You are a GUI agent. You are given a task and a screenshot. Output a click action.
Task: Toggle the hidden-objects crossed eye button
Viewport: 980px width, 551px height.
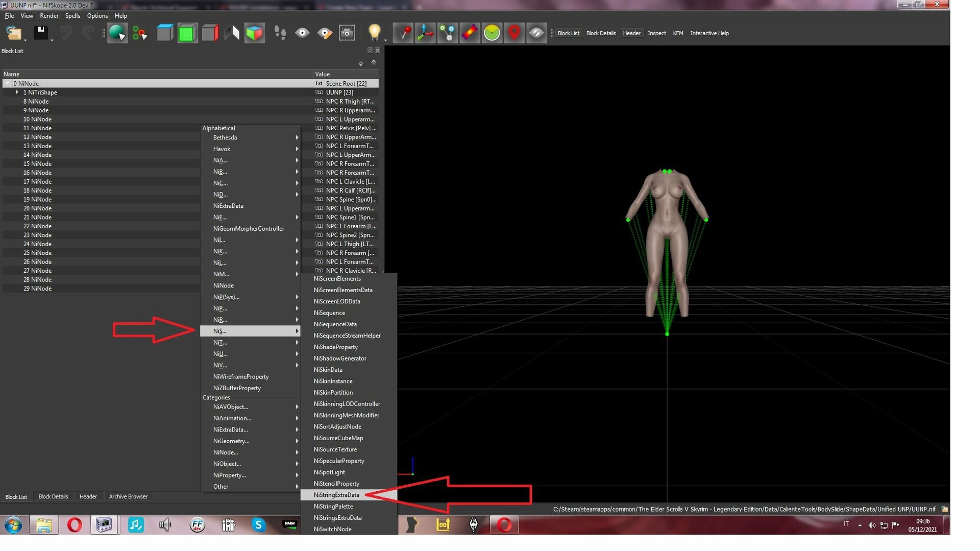(x=536, y=33)
